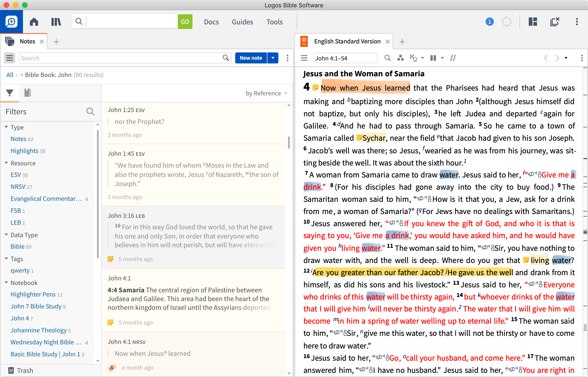Click the parallel resources double-slash icon
This screenshot has width=588, height=377.
453,58
